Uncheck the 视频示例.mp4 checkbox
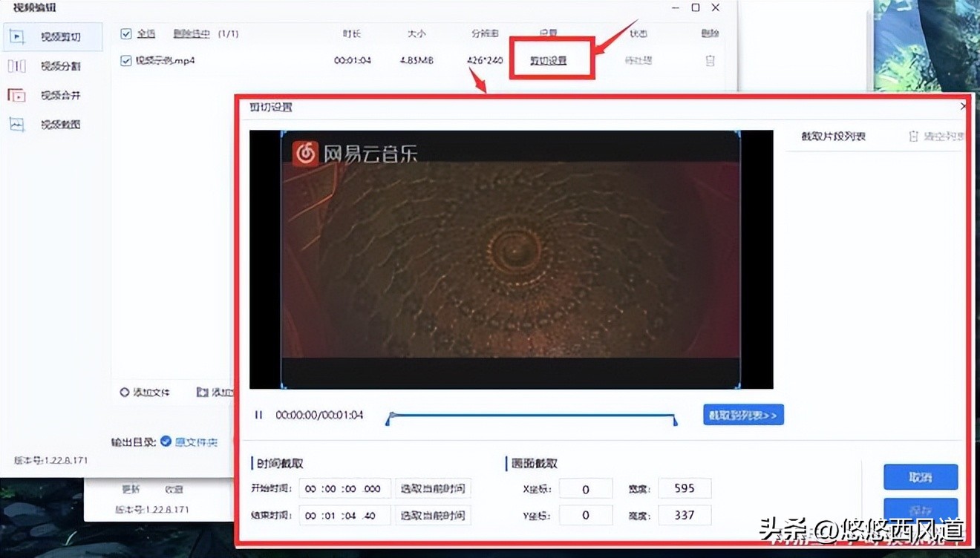Image resolution: width=980 pixels, height=558 pixels. coord(125,61)
